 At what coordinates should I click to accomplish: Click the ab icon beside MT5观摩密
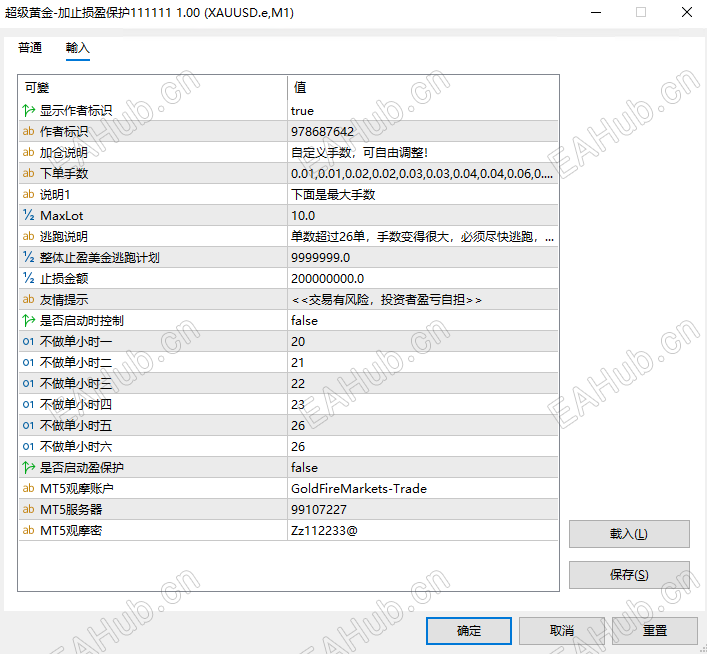click(28, 530)
